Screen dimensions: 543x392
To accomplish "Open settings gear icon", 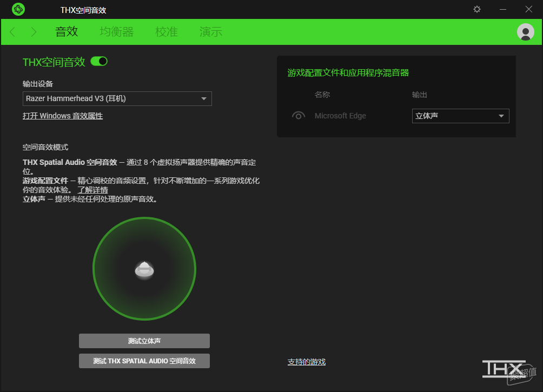I will click(x=477, y=9).
